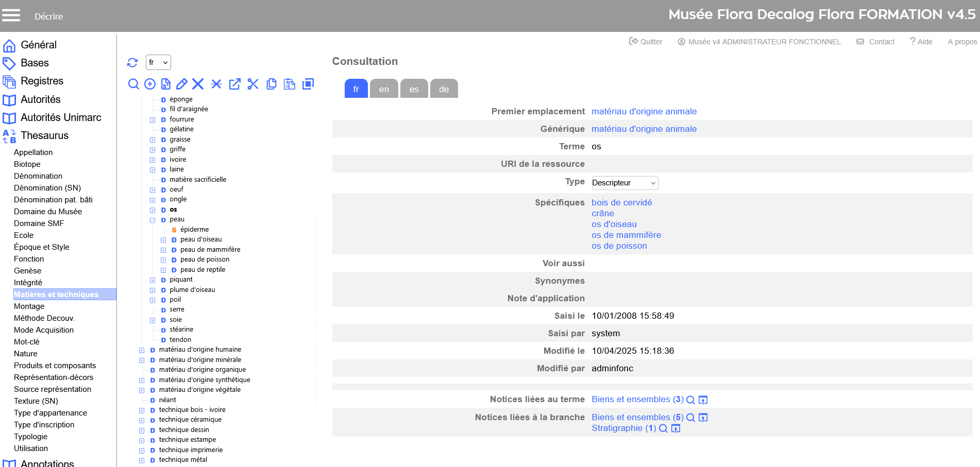Select tendon in the thesaurus tree

click(180, 340)
